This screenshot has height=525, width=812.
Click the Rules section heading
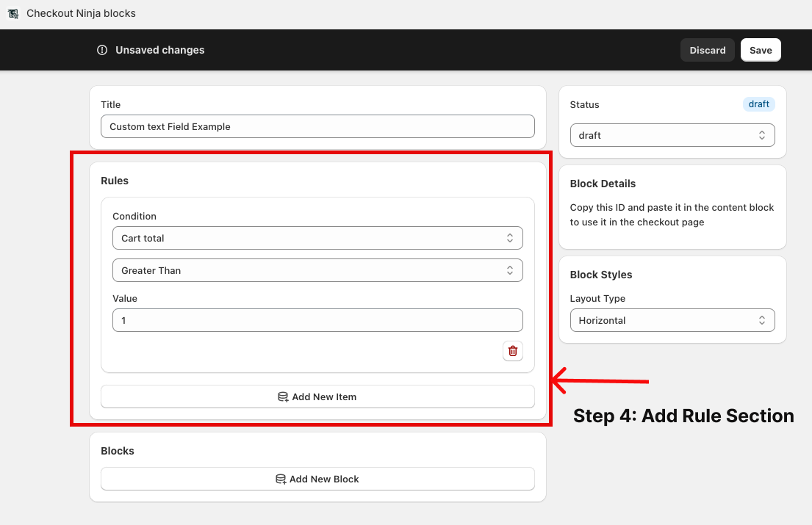pyautogui.click(x=115, y=181)
